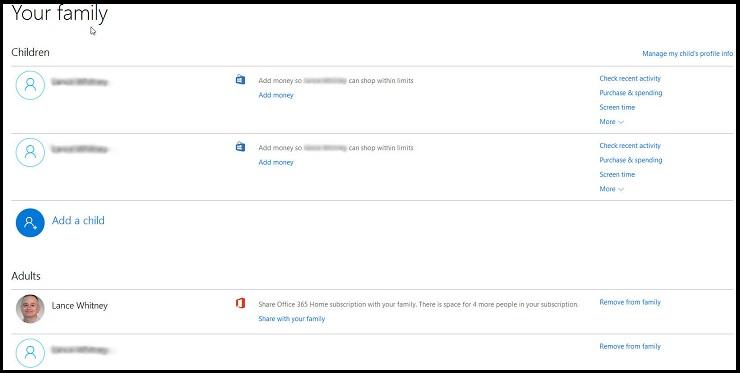The width and height of the screenshot is (740, 373).
Task: Click the Office 365 Home subscription message
Action: pos(418,305)
